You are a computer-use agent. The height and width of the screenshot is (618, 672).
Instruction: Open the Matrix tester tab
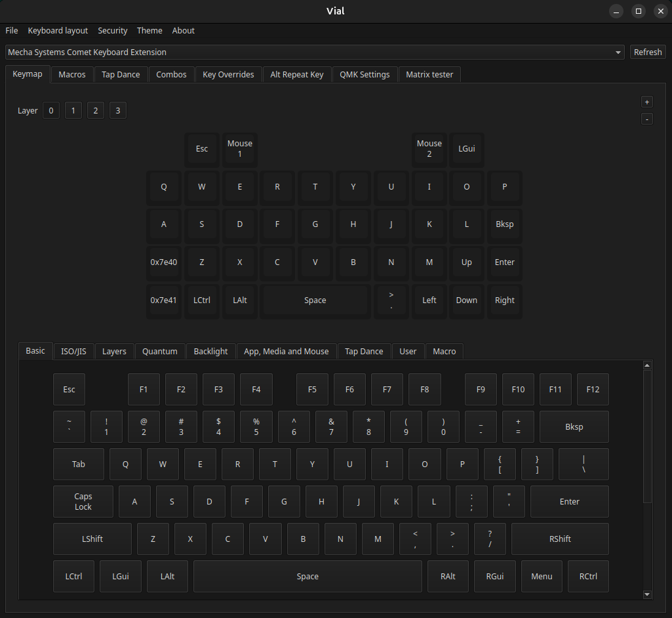[429, 75]
